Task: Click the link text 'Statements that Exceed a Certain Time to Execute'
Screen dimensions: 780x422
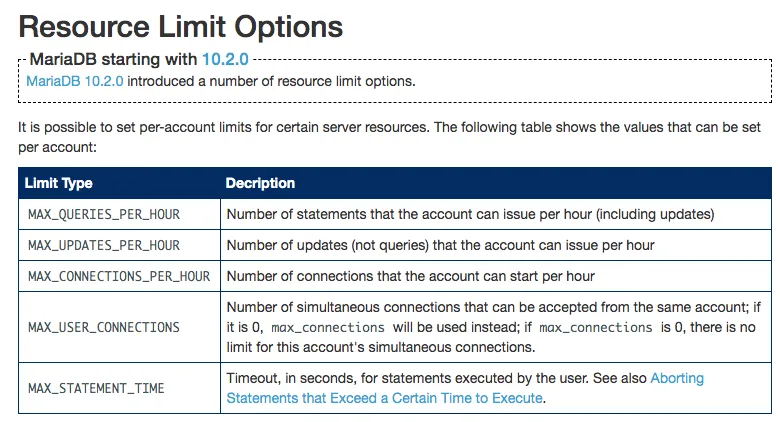Action: coord(384,398)
